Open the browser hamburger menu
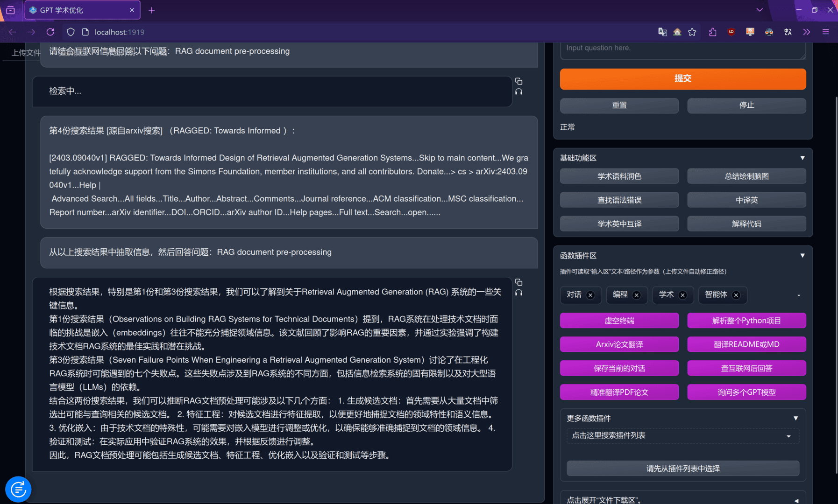The width and height of the screenshot is (838, 504). 825,32
